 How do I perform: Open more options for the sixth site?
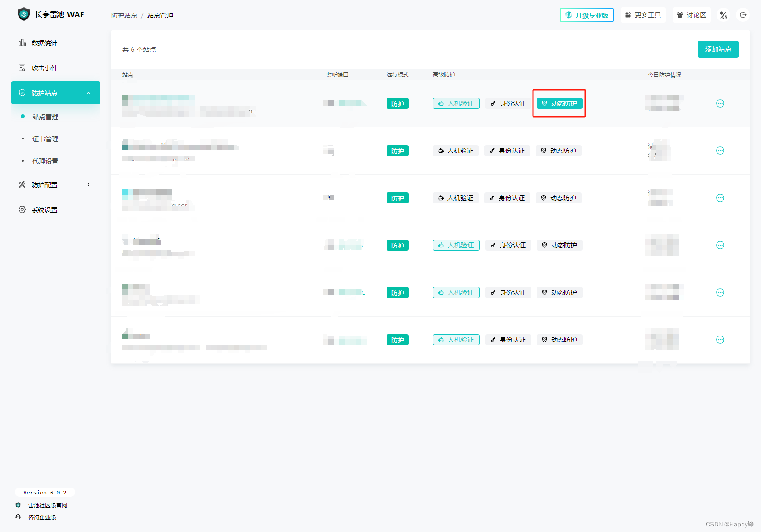tap(720, 340)
